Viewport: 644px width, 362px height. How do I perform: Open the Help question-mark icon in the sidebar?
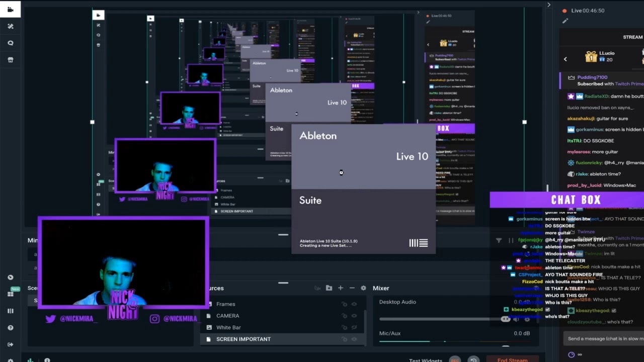click(x=10, y=328)
